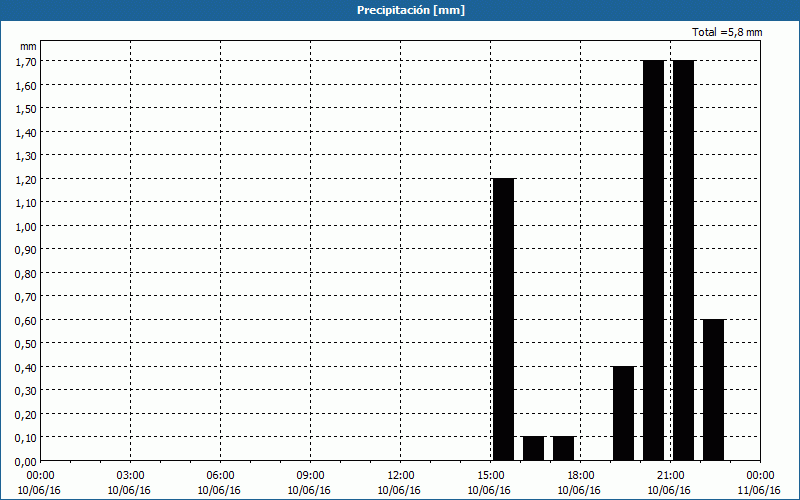Click the 0,50 y-axis label
The width and height of the screenshot is (800, 500).
pyautogui.click(x=26, y=344)
